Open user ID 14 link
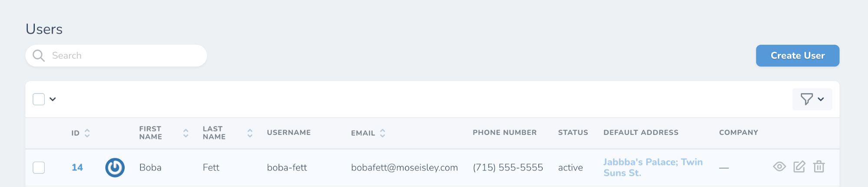 tap(77, 167)
